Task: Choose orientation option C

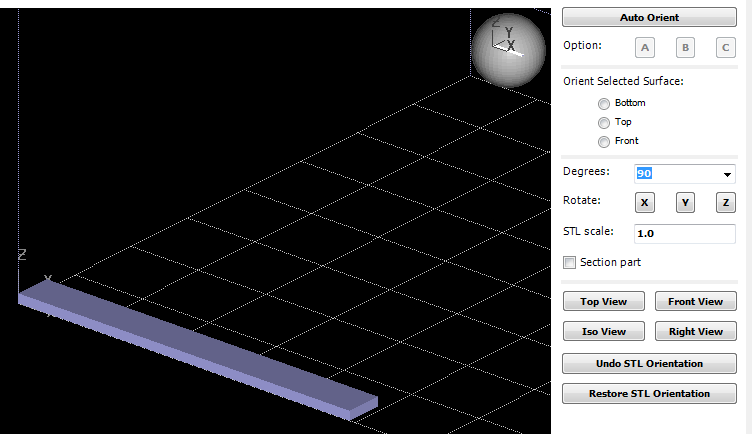Action: pyautogui.click(x=726, y=47)
